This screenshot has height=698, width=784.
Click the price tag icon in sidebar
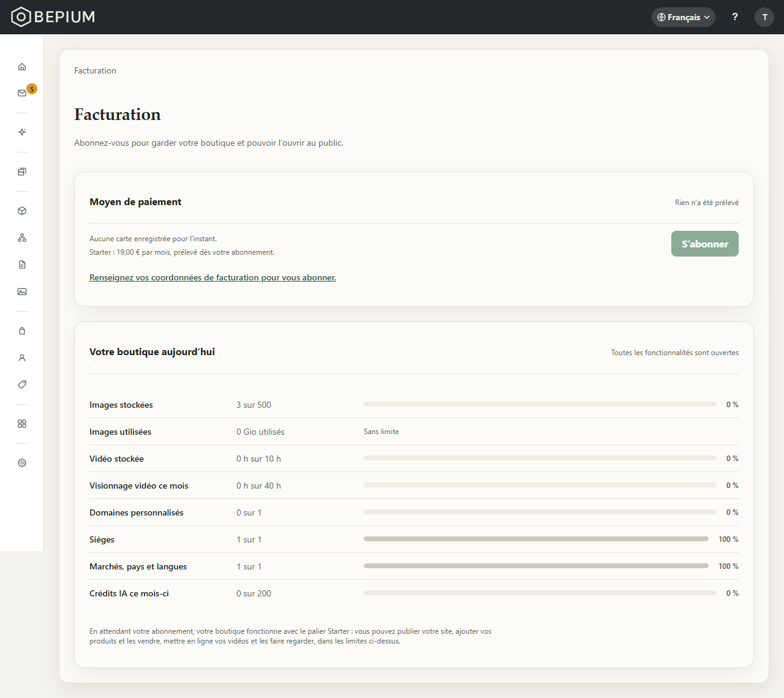pyautogui.click(x=22, y=385)
